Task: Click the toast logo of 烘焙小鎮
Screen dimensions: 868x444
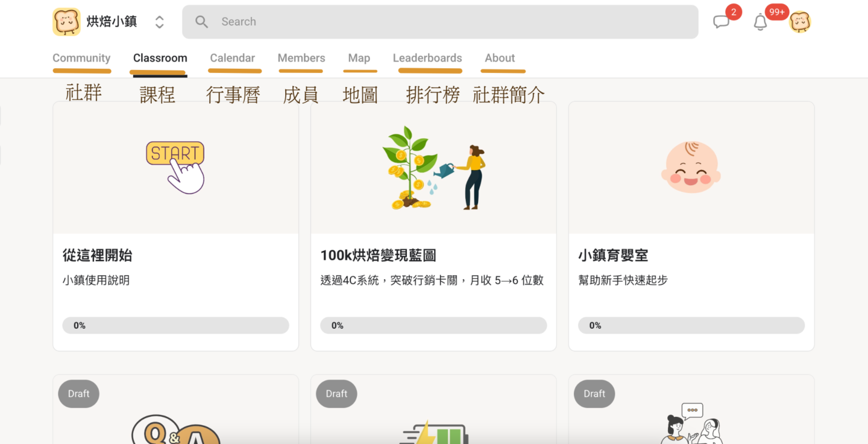Action: coord(66,22)
